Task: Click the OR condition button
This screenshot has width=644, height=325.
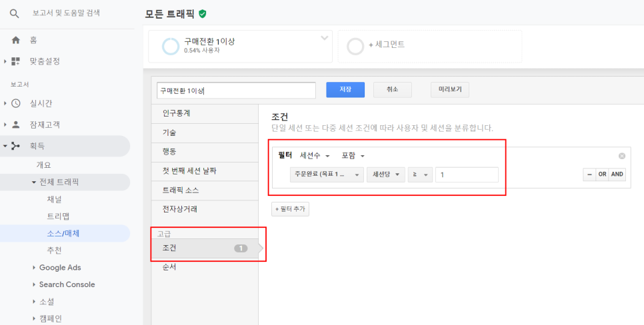Action: point(602,174)
